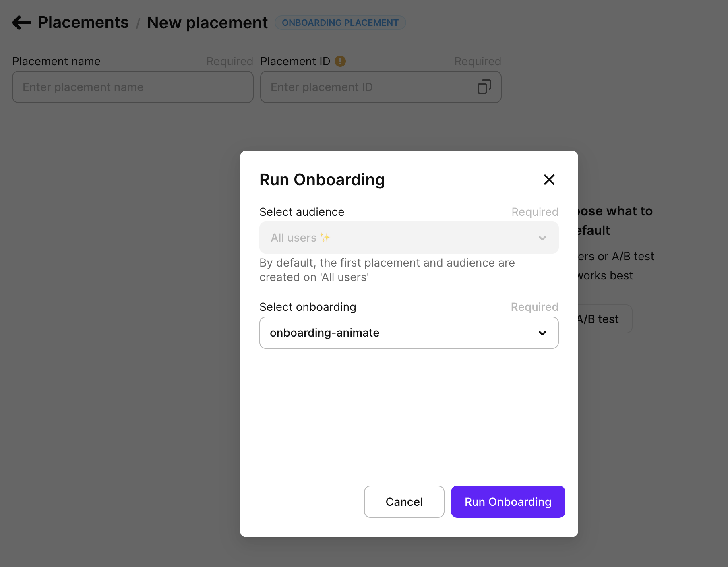Expand the chevron on the audience selector

[542, 238]
